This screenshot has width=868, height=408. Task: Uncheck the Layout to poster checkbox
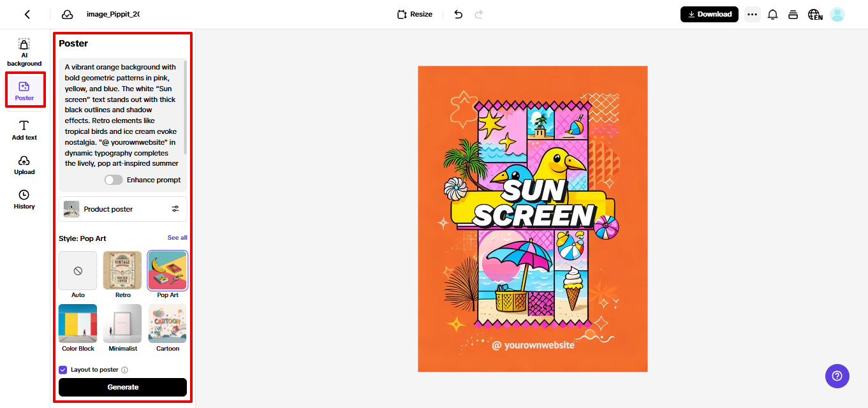pyautogui.click(x=63, y=370)
